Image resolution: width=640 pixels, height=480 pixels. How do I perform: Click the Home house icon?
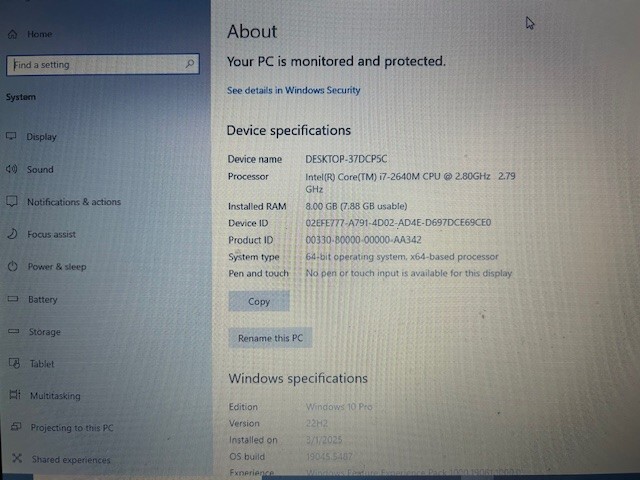tap(13, 34)
